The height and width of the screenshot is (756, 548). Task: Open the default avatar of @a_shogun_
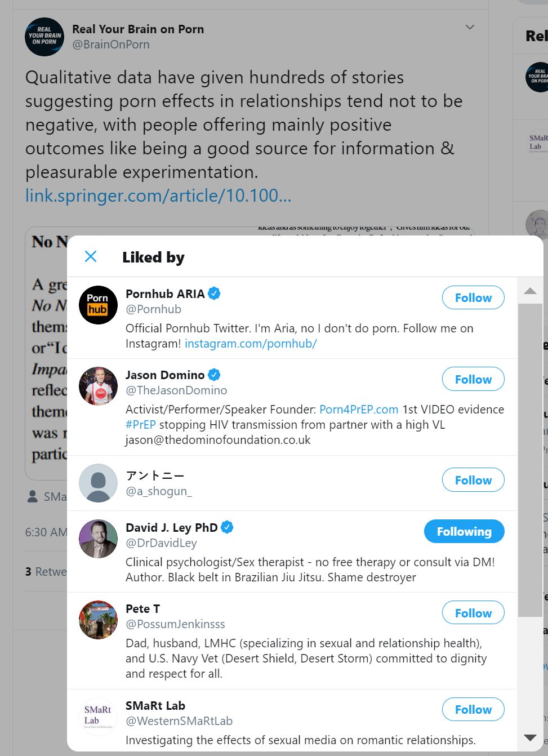(98, 483)
